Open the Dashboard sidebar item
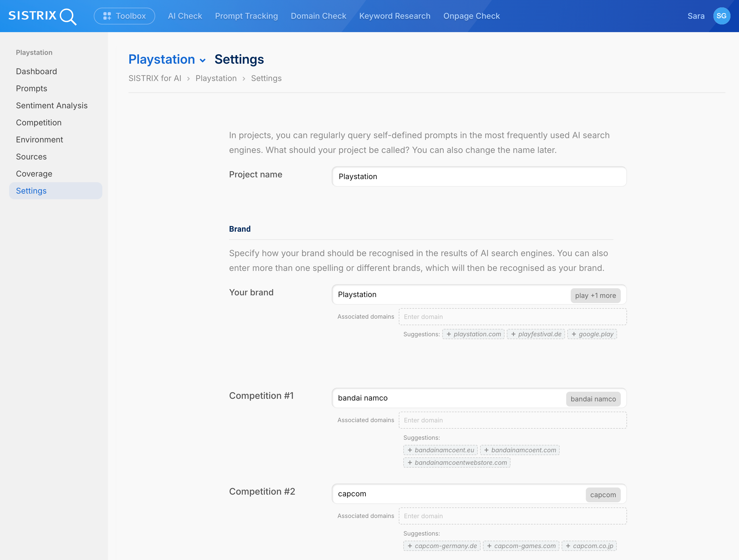The image size is (739, 560). [36, 71]
